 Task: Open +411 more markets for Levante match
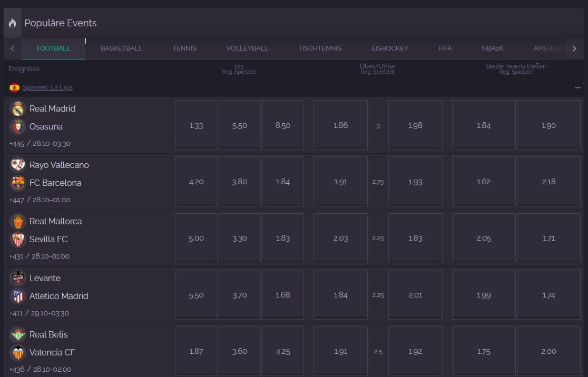(16, 313)
